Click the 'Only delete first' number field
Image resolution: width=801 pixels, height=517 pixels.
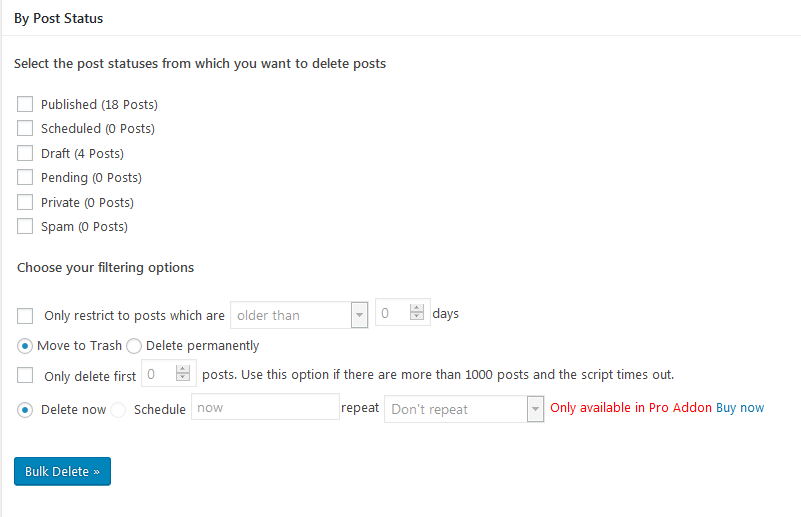(158, 375)
